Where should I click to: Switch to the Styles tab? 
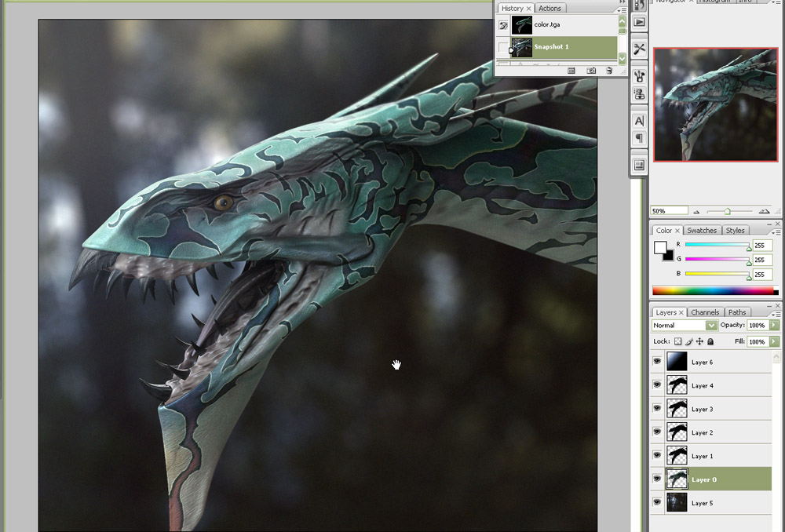[x=735, y=231]
